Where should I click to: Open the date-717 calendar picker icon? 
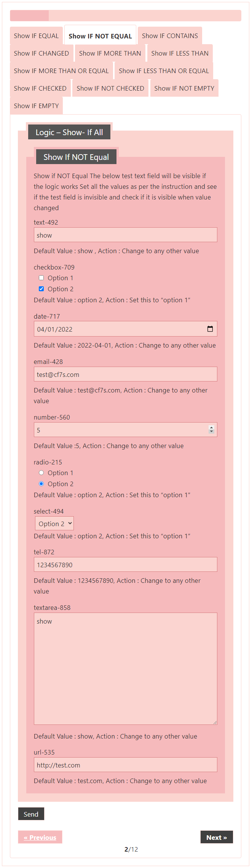coord(210,329)
